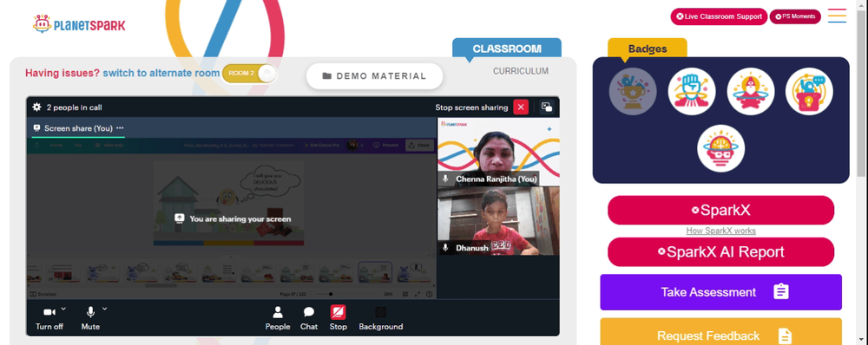The width and height of the screenshot is (868, 345).
Task: Open the Screen share three-dots menu
Action: click(x=120, y=127)
